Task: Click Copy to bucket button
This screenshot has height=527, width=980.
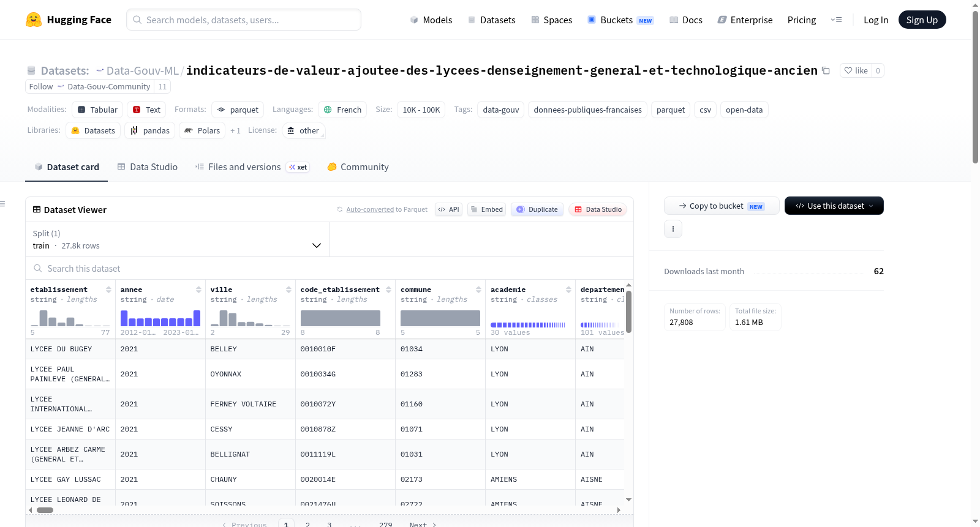Action: point(722,206)
